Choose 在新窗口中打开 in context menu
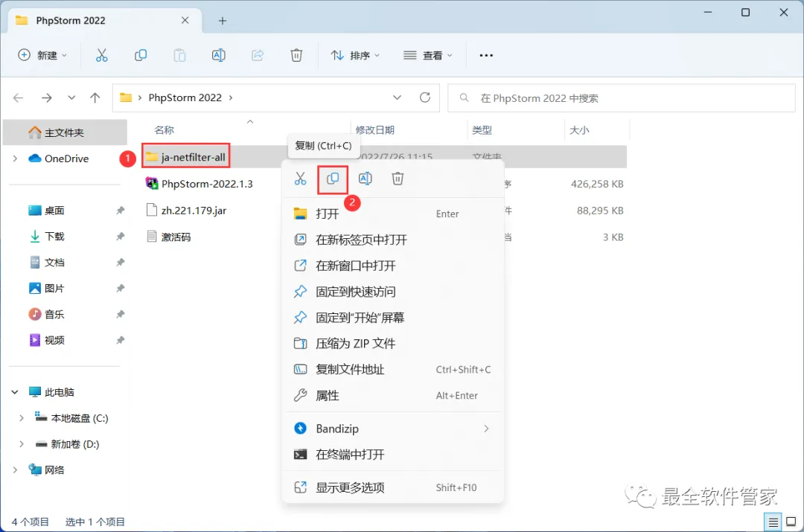The height and width of the screenshot is (532, 804). pos(393,266)
